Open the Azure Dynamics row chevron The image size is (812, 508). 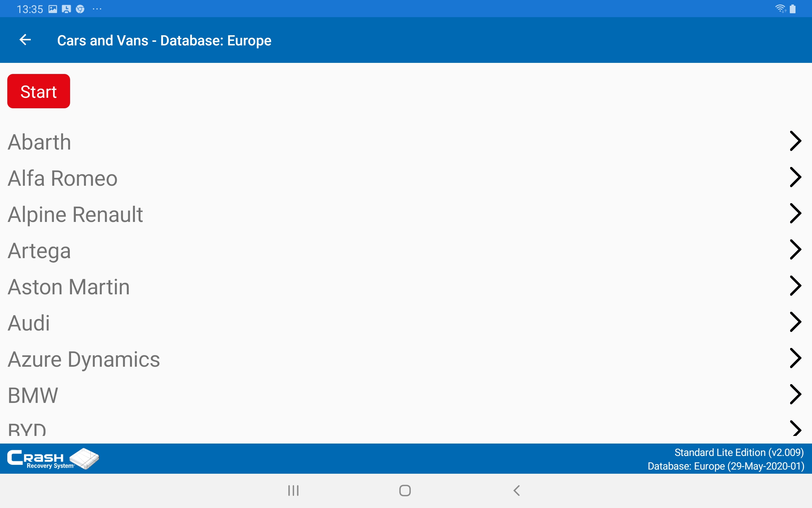(795, 358)
